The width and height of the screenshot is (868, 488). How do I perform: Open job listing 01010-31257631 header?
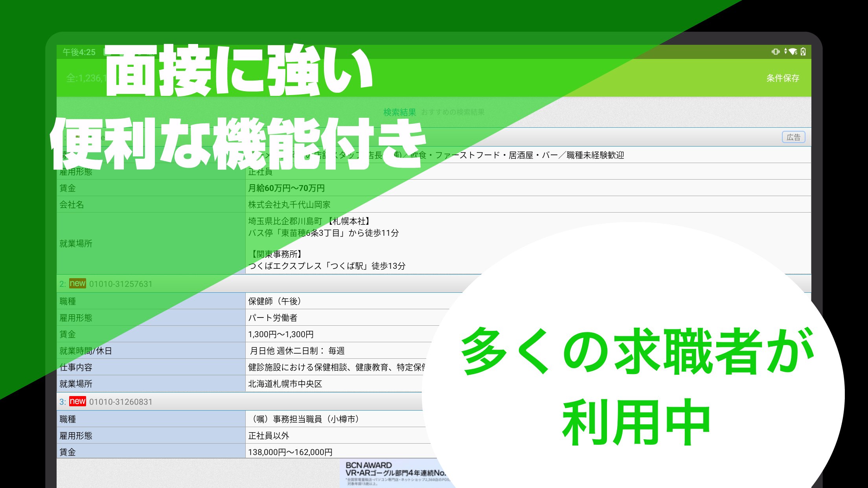(120, 284)
